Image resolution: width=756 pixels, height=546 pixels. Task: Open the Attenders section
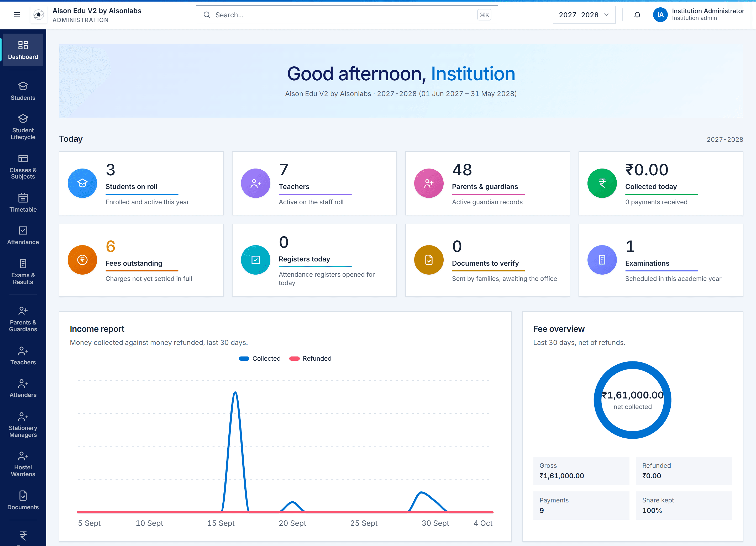[x=23, y=388]
